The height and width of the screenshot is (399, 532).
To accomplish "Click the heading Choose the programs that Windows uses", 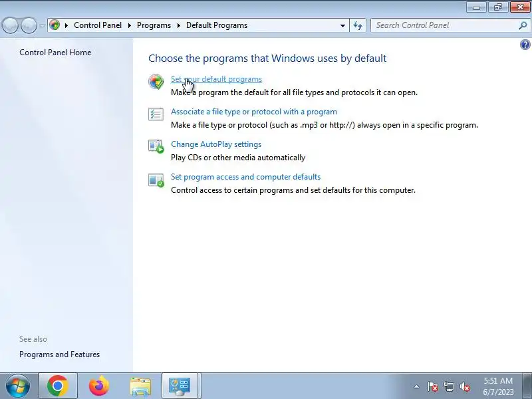I will click(267, 59).
